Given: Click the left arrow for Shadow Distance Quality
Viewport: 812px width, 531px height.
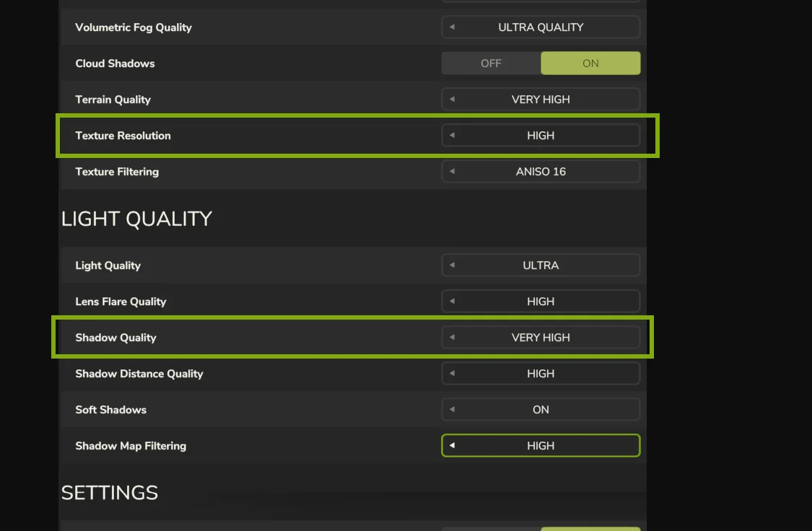Looking at the screenshot, I should click(452, 373).
